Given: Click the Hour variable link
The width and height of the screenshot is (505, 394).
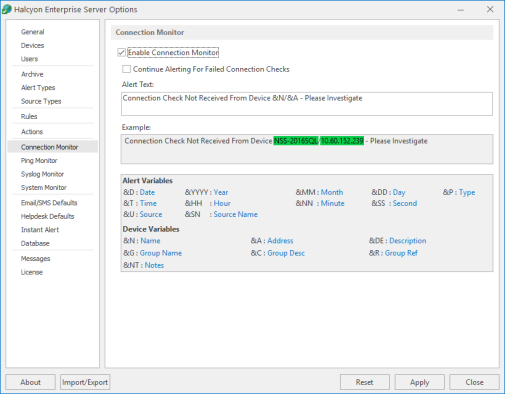Looking at the screenshot, I should point(222,203).
